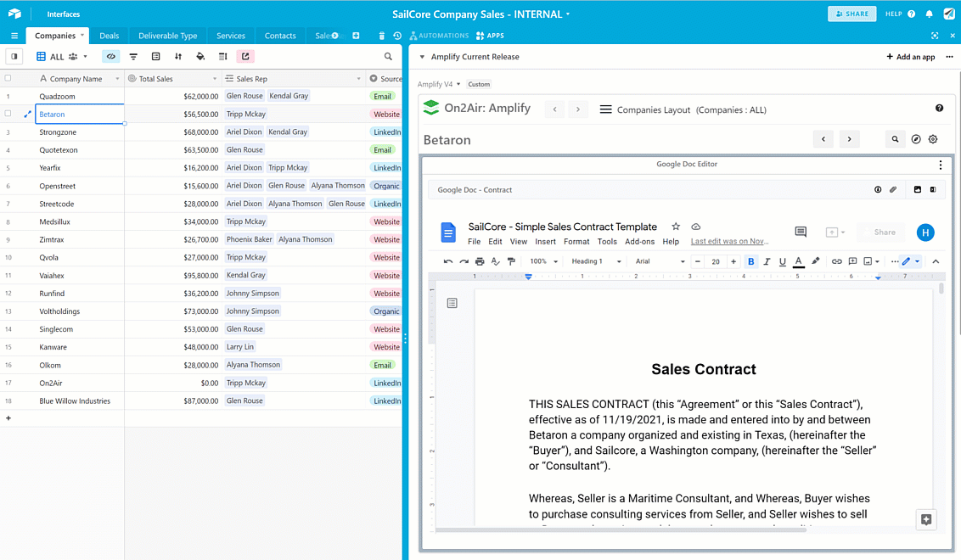Viewport: 961px width, 560px height.
Task: Open the highlight color pen
Action: [815, 261]
